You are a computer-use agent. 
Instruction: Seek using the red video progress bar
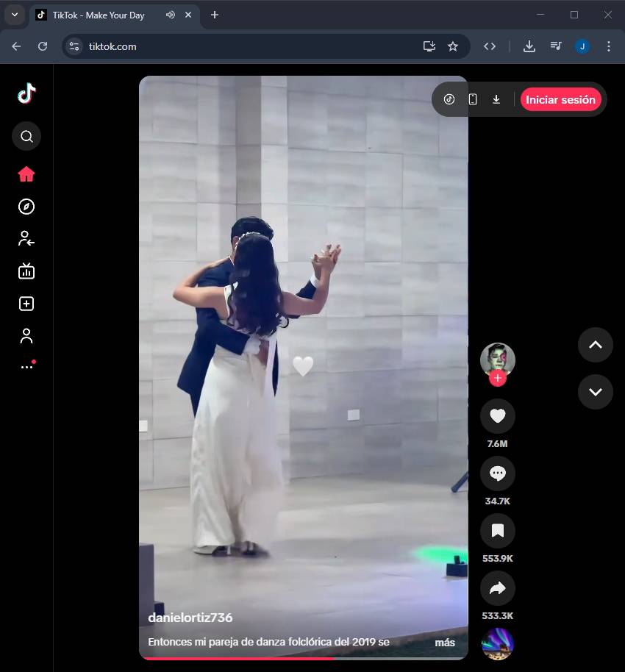pos(235,658)
